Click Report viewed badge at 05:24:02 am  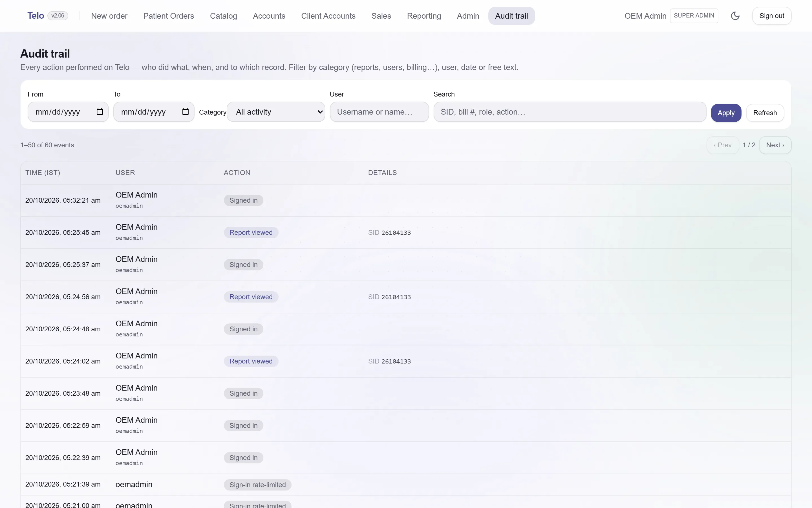click(251, 361)
